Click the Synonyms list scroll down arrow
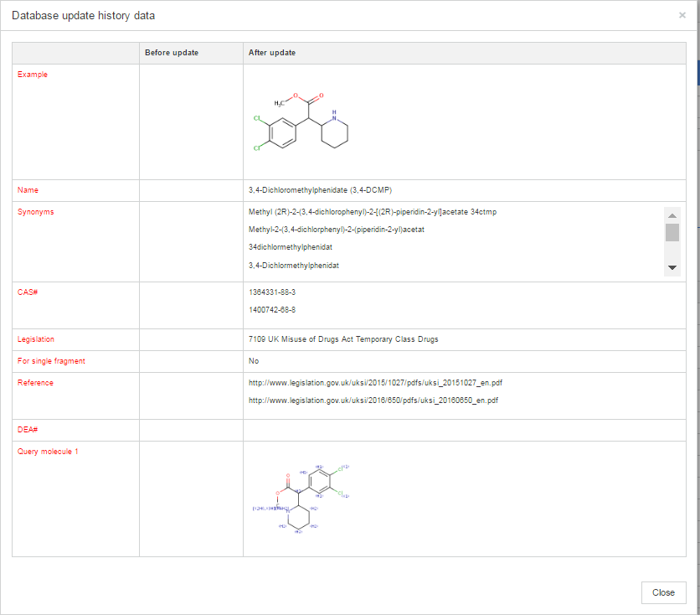Image resolution: width=700 pixels, height=615 pixels. (672, 267)
